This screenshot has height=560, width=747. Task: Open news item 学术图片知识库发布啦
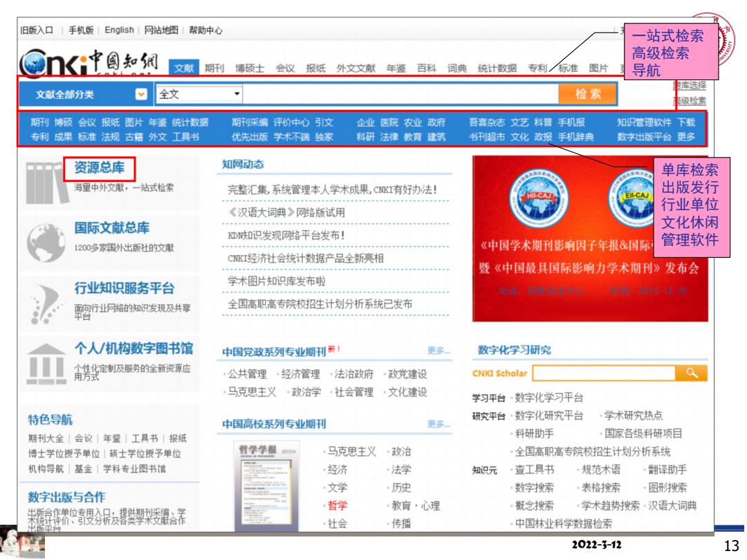[x=276, y=281]
